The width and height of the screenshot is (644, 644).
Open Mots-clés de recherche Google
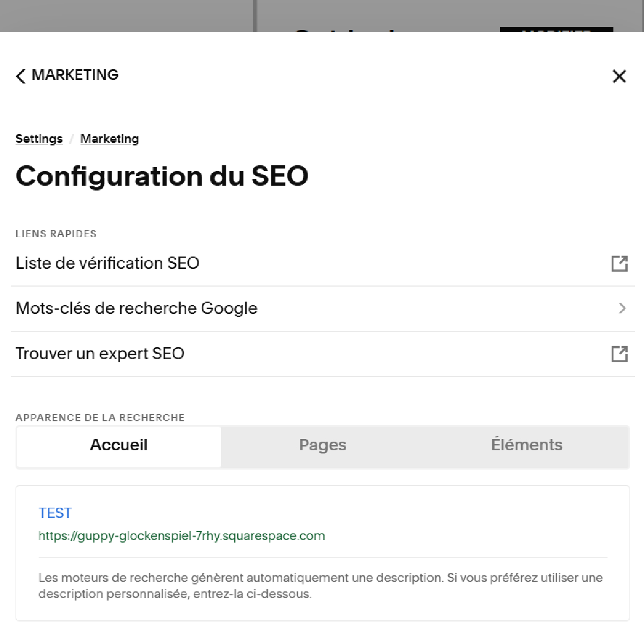pos(323,309)
